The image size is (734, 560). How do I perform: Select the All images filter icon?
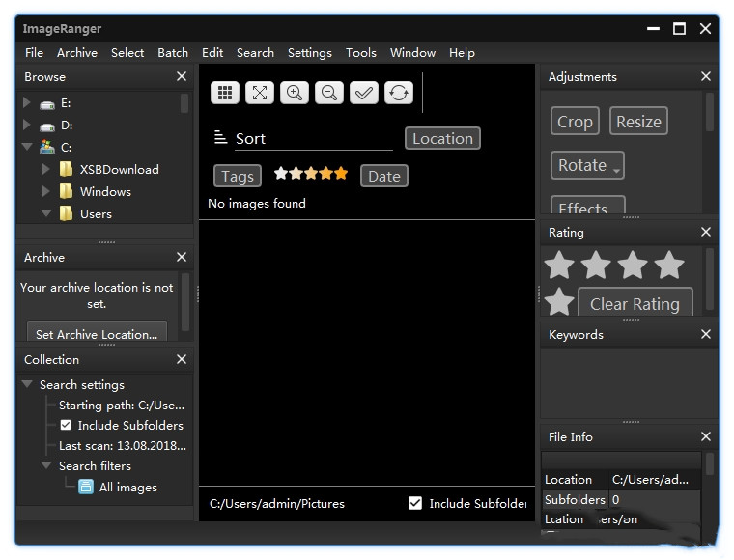86,488
